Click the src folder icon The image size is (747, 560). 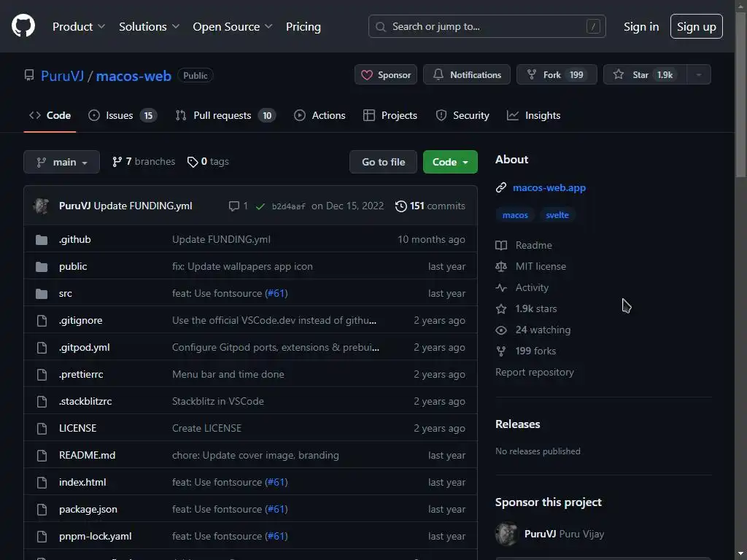[42, 293]
